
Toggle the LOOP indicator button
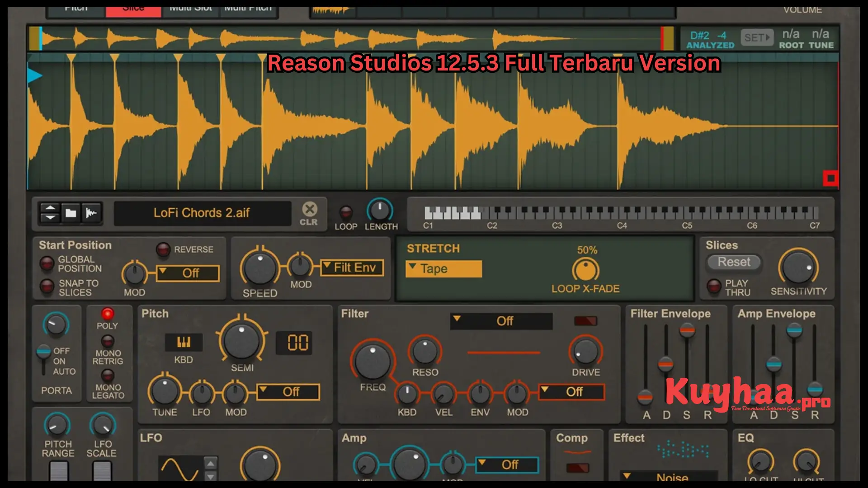point(346,212)
